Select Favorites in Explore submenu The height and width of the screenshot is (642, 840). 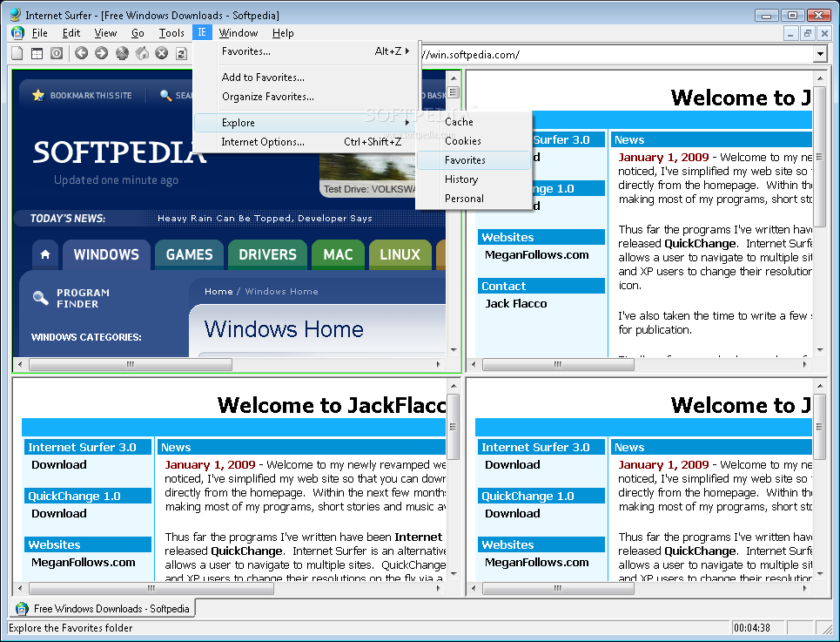[474, 160]
